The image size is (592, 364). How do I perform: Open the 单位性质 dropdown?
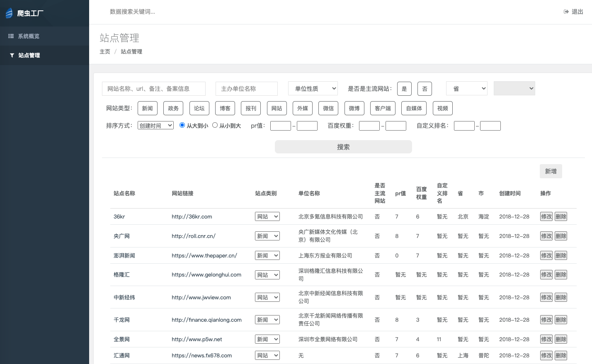click(313, 88)
